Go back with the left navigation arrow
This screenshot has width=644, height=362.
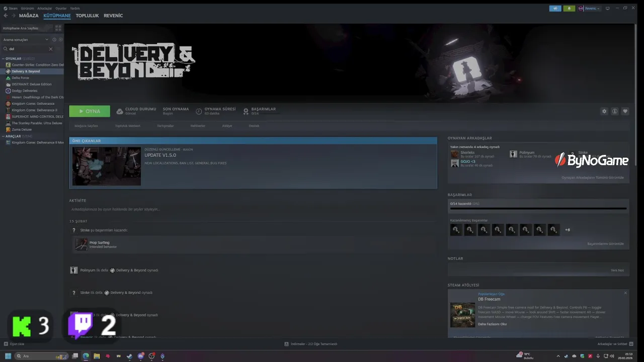coord(6,16)
